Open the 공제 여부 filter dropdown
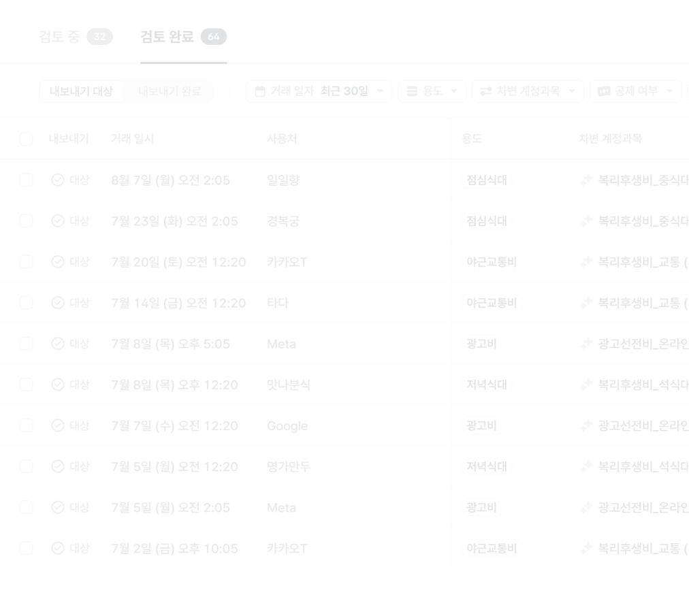The height and width of the screenshot is (616, 689). [635, 91]
